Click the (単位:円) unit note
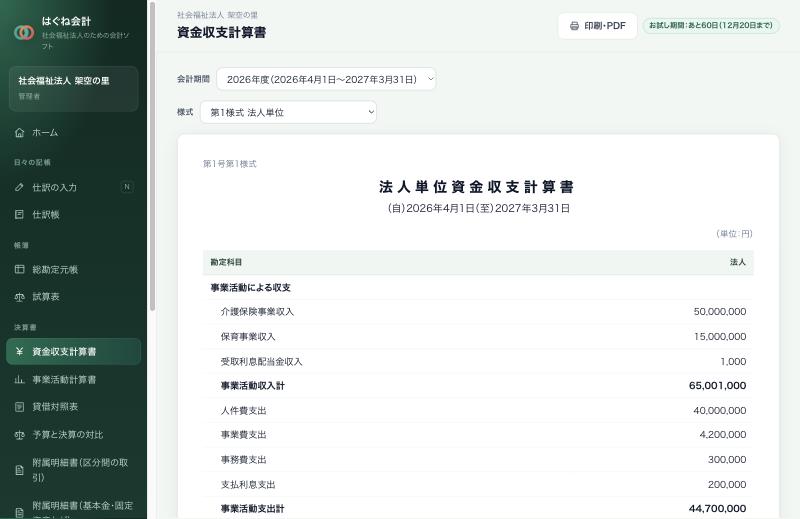Image resolution: width=800 pixels, height=519 pixels. pyautogui.click(x=734, y=234)
